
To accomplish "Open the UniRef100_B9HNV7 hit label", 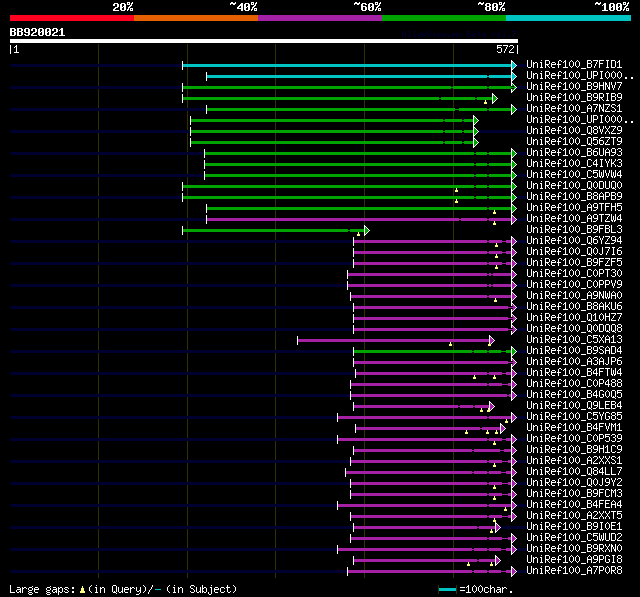I will tap(574, 87).
